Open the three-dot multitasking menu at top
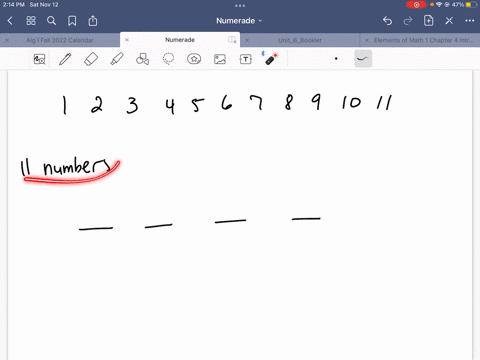This screenshot has height=360, width=480. point(240,5)
